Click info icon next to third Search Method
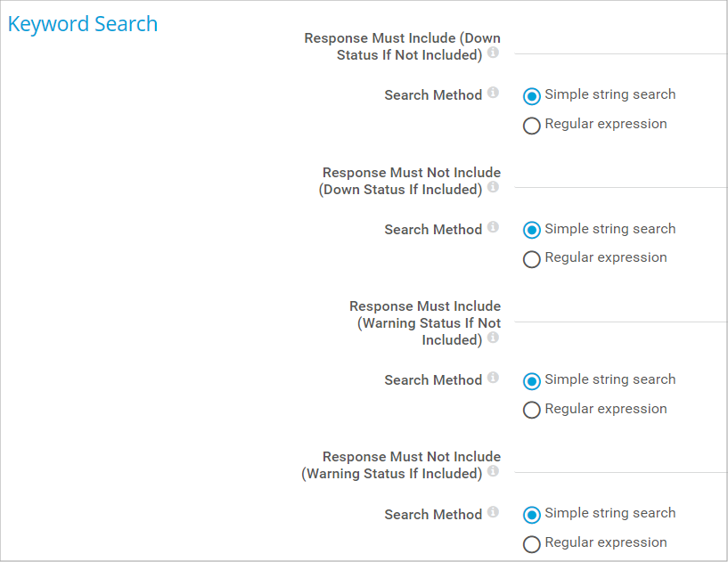Screen dimensions: 728x562 click(x=493, y=379)
